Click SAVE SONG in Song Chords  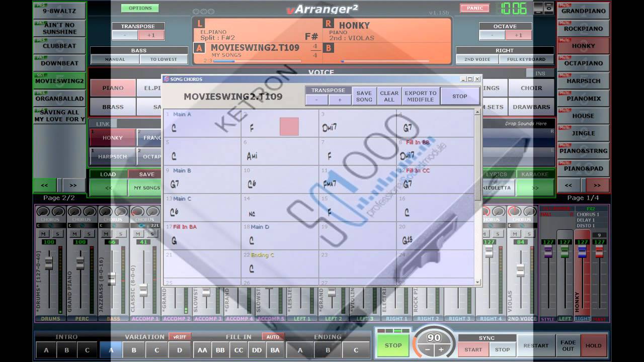point(364,96)
